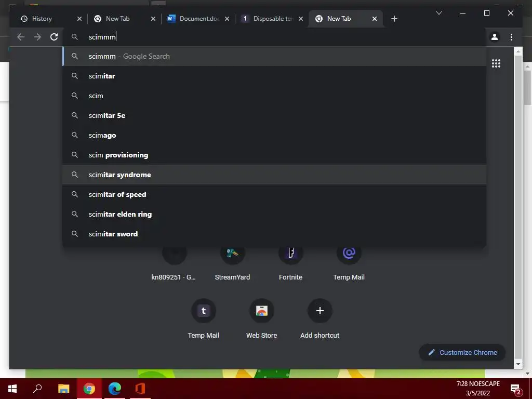Click the New Tab page scrollbar up arrow
Viewport: 532px width, 399px height.
(518, 51)
